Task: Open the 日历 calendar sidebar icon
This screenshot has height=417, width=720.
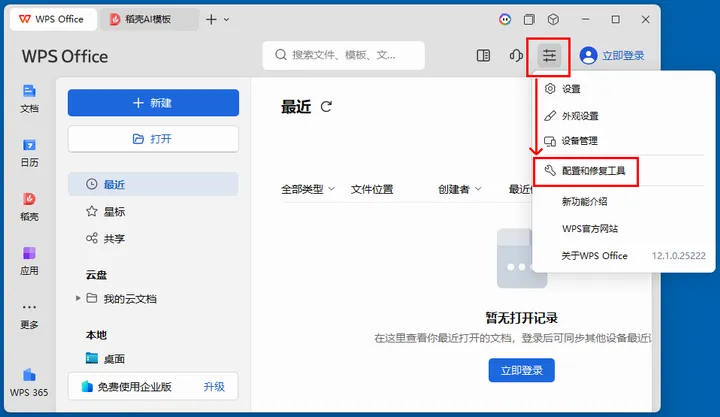Action: point(29,153)
